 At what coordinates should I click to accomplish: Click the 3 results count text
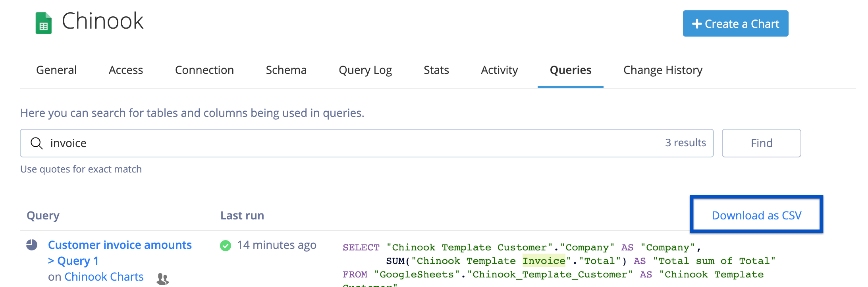[x=686, y=143]
